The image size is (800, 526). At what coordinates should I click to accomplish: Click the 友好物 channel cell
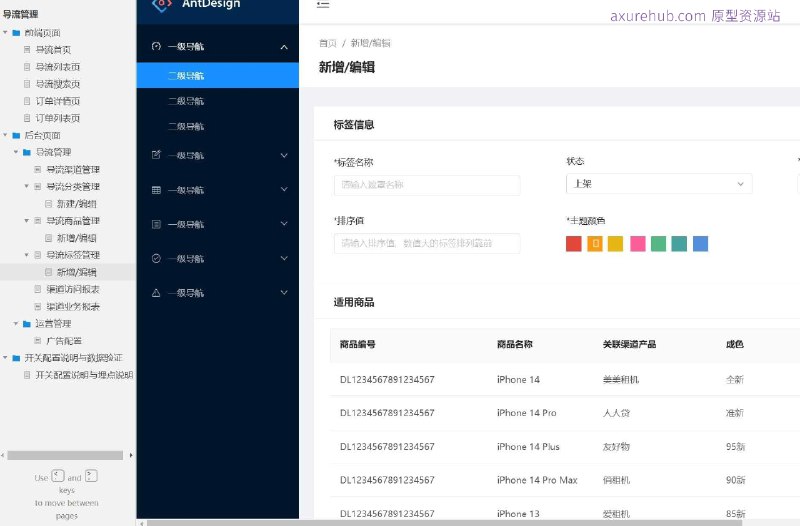616,446
